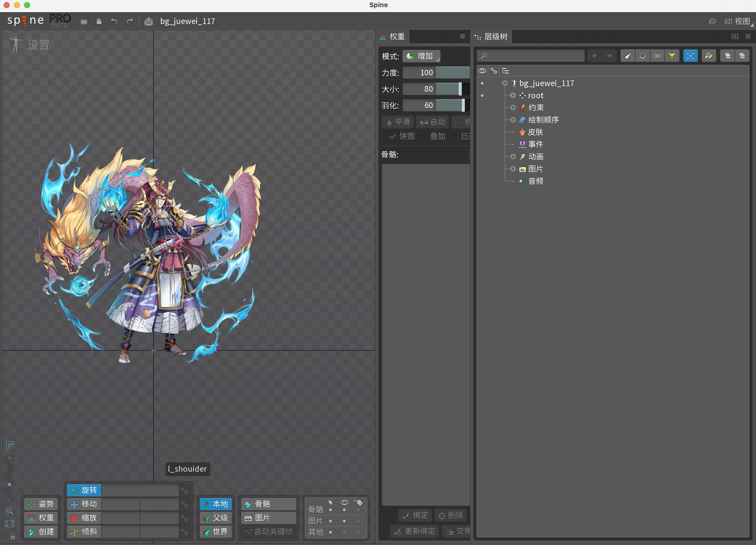Click the tree hierarchy column icon
This screenshot has width=756, height=545.
point(505,71)
